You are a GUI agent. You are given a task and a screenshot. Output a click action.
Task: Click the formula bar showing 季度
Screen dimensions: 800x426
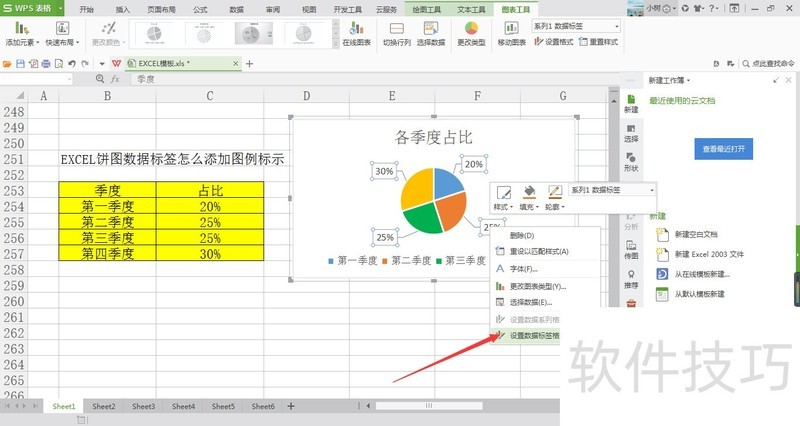pyautogui.click(x=375, y=79)
